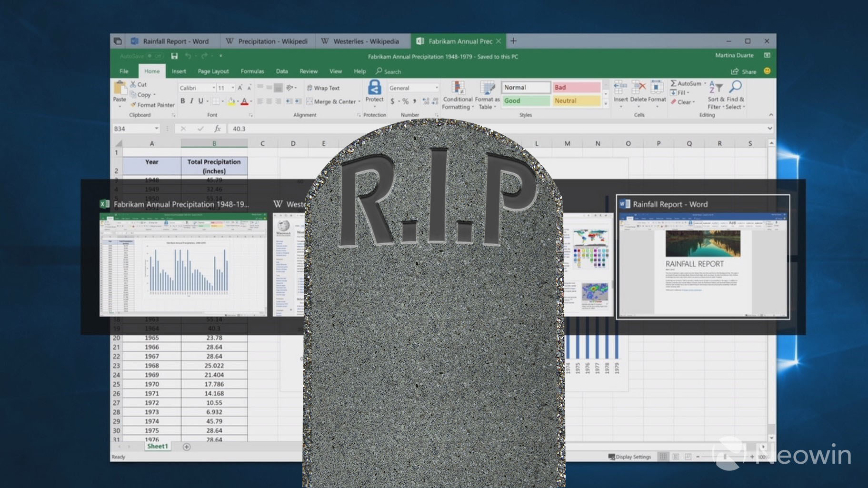Click the fill color bucket icon
Viewport: 868px width, 488px height.
231,101
